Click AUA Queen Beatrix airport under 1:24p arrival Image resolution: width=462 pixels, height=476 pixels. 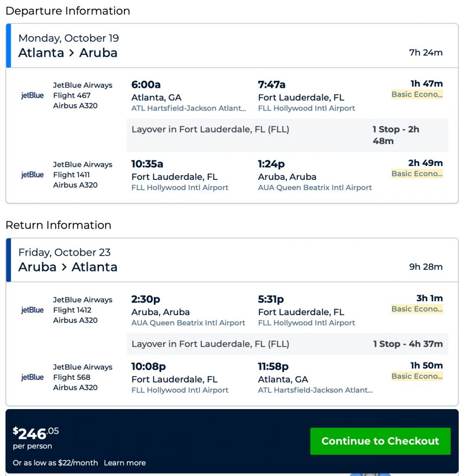coord(315,188)
